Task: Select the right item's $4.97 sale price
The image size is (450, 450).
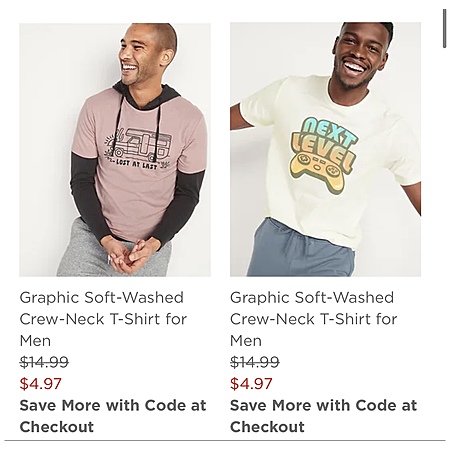Action: tap(251, 383)
